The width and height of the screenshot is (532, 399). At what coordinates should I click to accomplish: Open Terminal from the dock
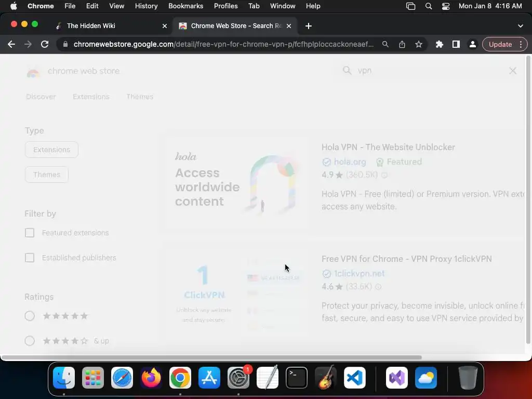click(297, 378)
